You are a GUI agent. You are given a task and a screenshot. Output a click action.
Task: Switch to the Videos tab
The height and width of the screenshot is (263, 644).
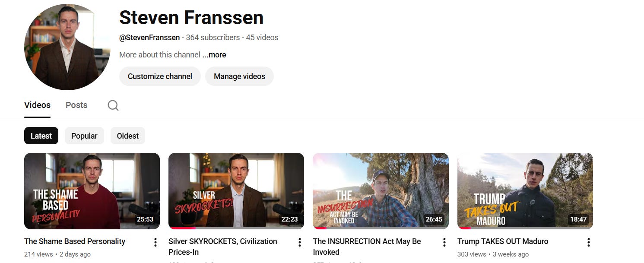pos(37,105)
